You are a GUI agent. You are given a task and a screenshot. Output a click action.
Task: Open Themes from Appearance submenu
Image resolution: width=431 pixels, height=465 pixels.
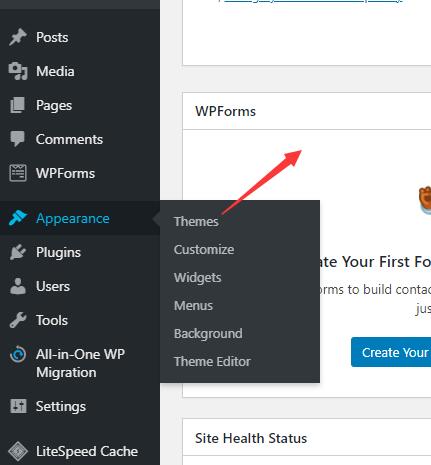(x=196, y=222)
